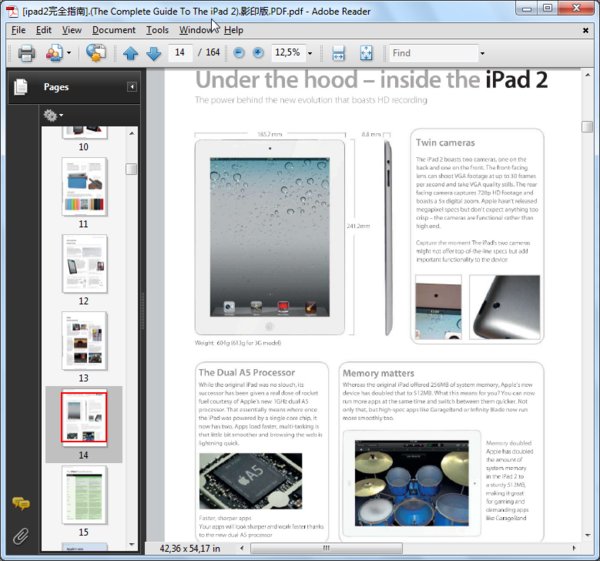Click the zoom out minus button
Screen dimensions: 600x561
239,53
